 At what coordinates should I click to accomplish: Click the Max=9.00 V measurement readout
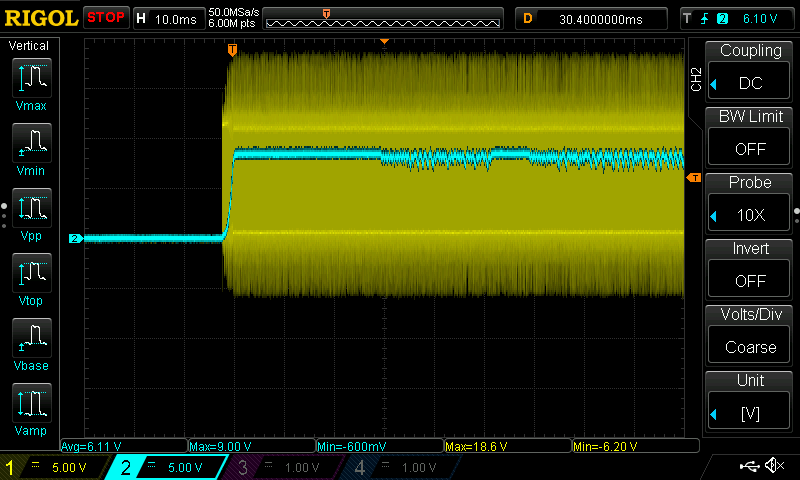point(252,446)
